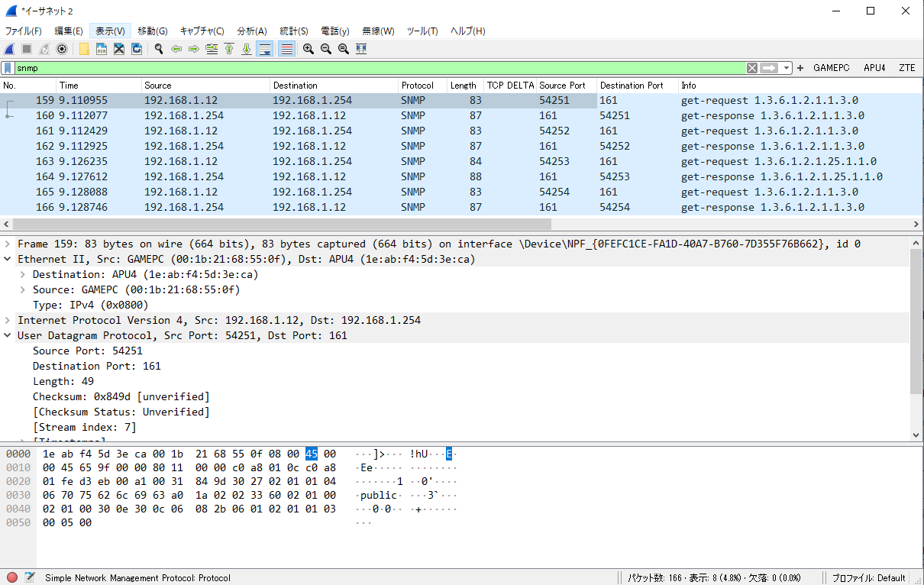Find a packet with magnifier icon
The image size is (924, 585).
(x=159, y=49)
